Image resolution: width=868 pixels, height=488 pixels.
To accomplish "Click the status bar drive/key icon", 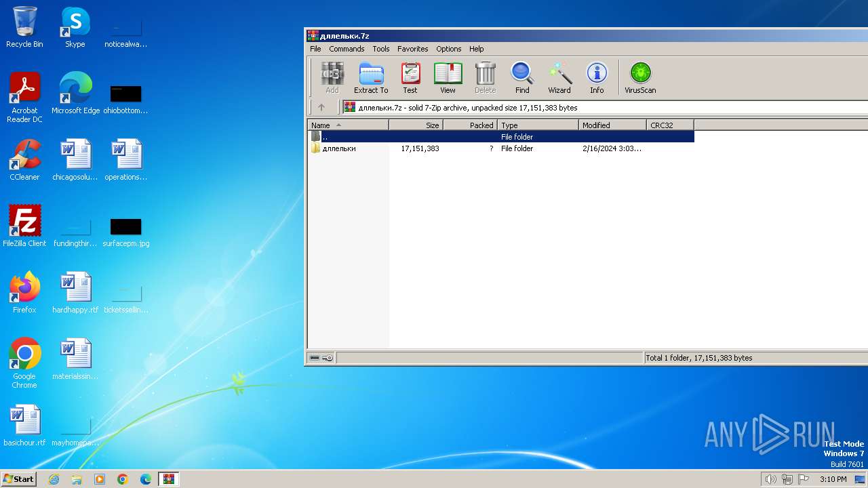I will [321, 358].
